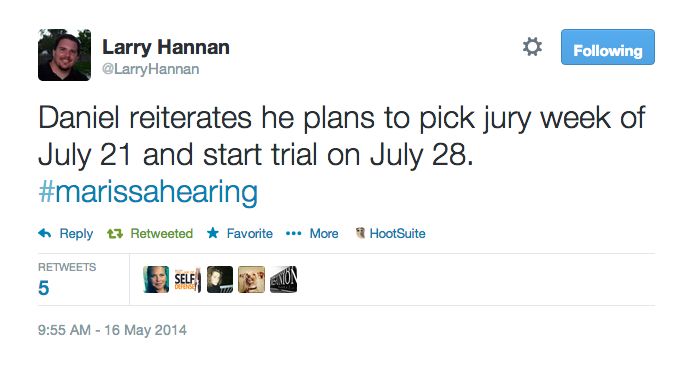Image resolution: width=695 pixels, height=370 pixels.
Task: Click the favorite star icon
Action: click(213, 233)
